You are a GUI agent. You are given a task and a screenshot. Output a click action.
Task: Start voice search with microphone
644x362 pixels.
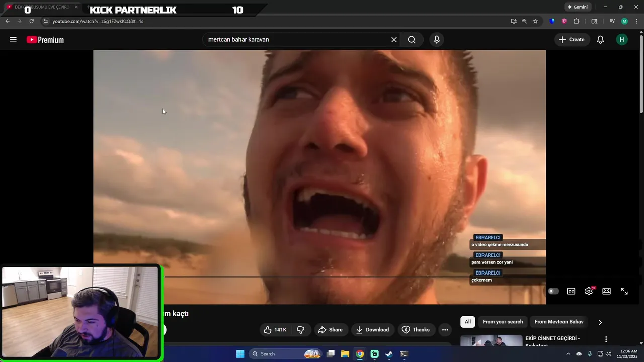tap(437, 40)
